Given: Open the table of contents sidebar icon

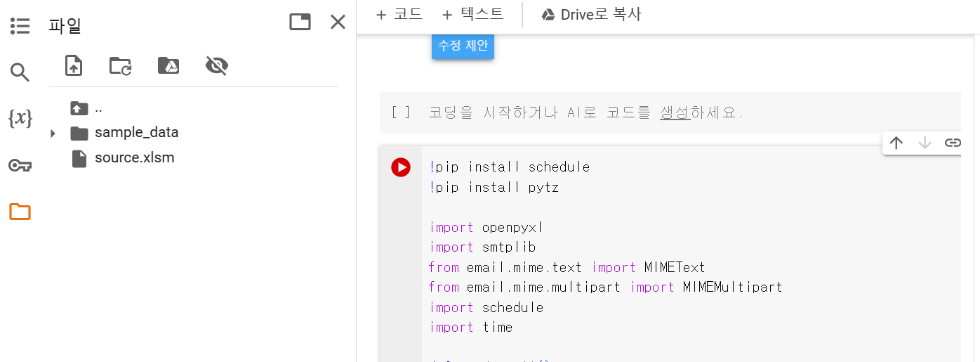Looking at the screenshot, I should tap(20, 27).
